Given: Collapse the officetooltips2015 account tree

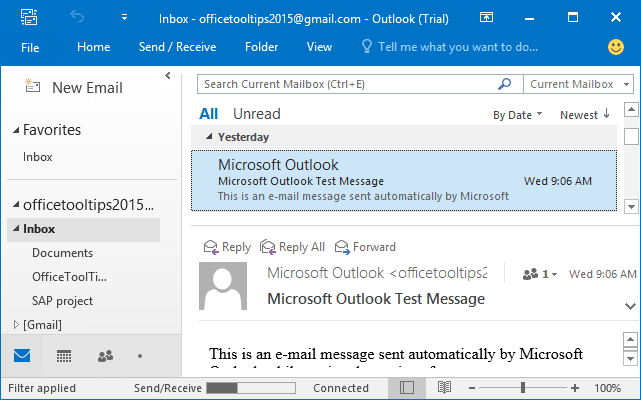Looking at the screenshot, I should pos(16,204).
